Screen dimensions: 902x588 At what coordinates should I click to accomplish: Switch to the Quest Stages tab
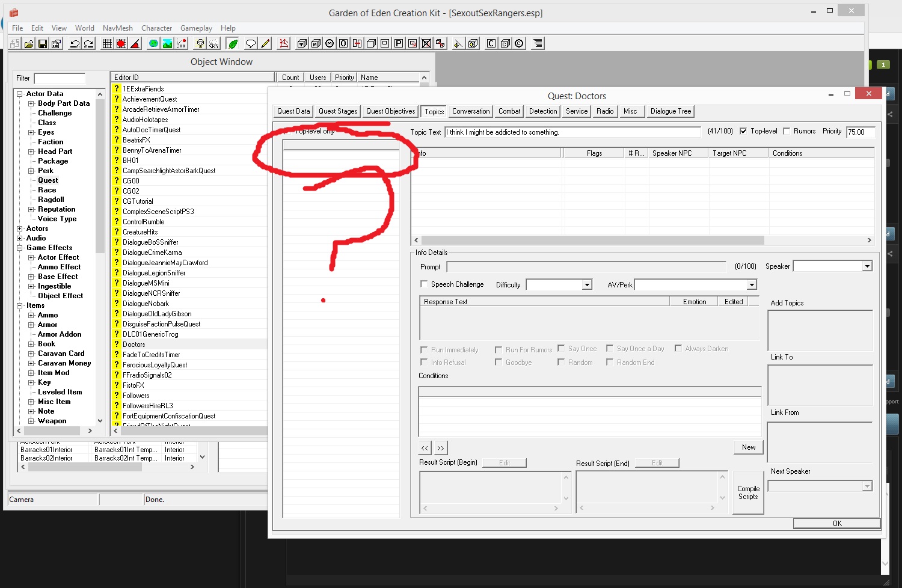338,111
